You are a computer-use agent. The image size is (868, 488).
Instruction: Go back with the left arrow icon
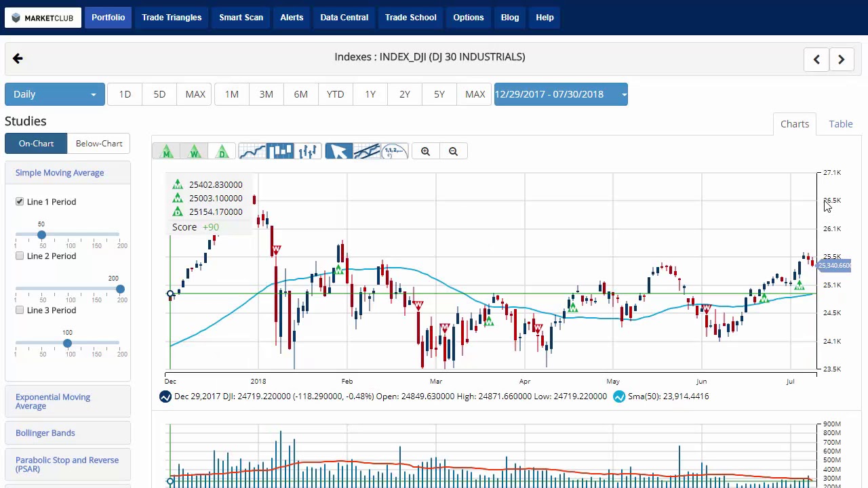pyautogui.click(x=18, y=59)
